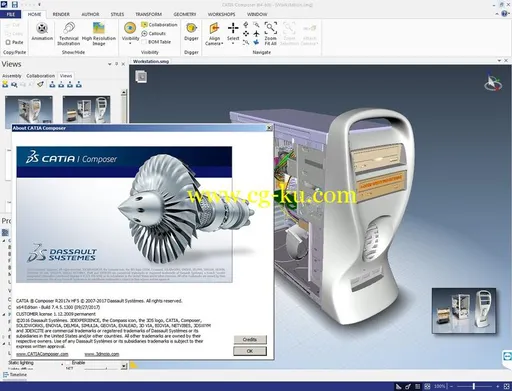Screen dimensions: 512x391
Task: Open the www.CATIAComposer.com link
Action: (x=42, y=354)
